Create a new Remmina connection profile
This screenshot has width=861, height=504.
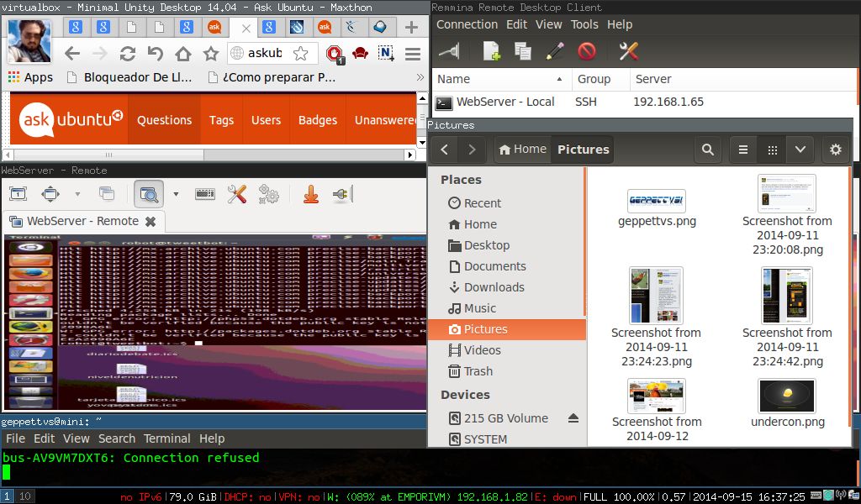pyautogui.click(x=491, y=51)
